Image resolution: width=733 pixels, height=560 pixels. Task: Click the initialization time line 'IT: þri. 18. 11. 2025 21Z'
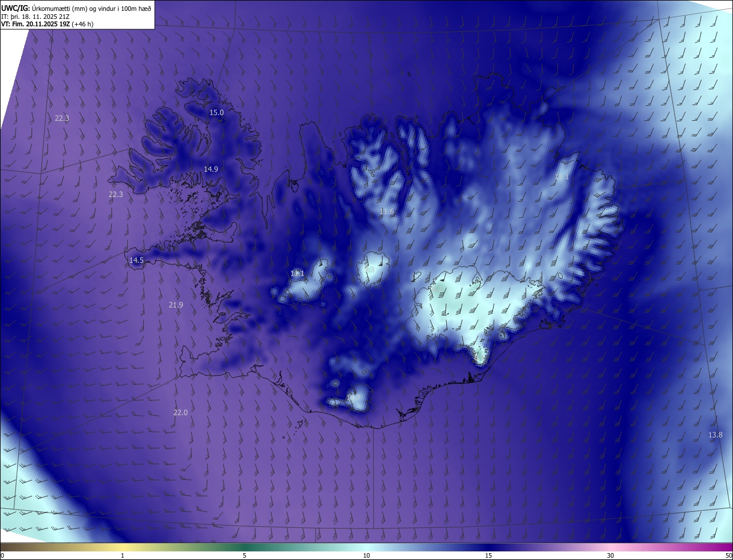tap(36, 16)
